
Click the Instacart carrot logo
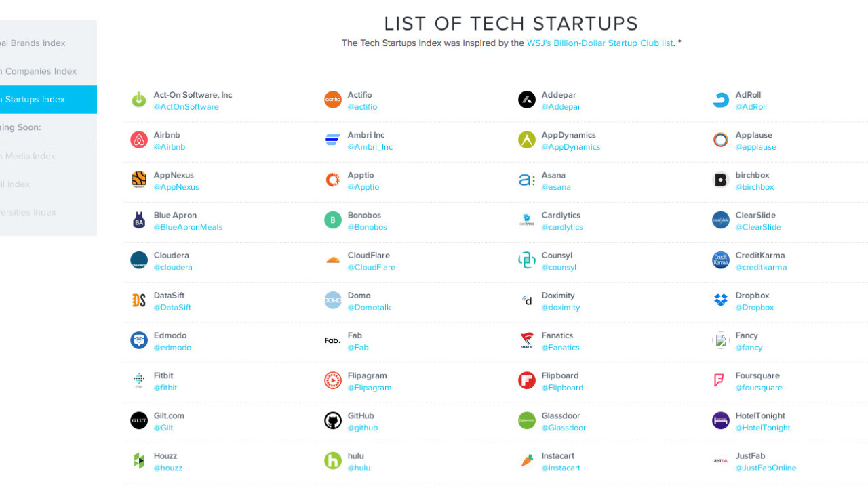coord(527,461)
